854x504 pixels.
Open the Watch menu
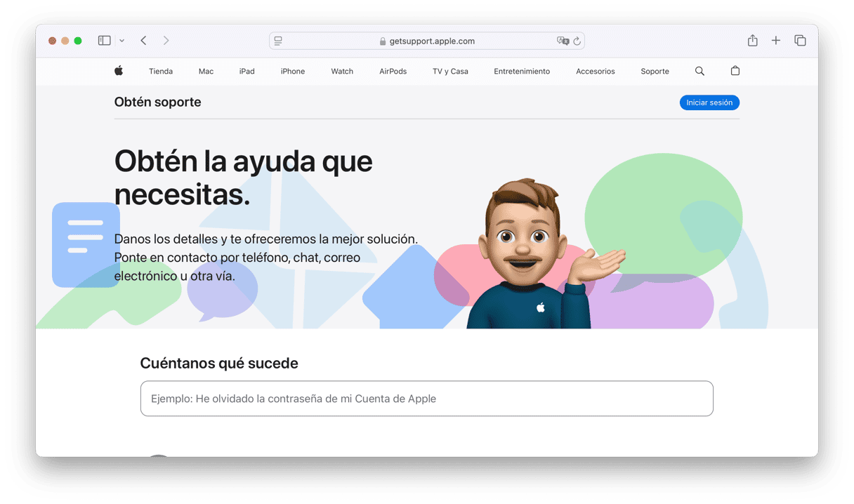[x=342, y=71]
